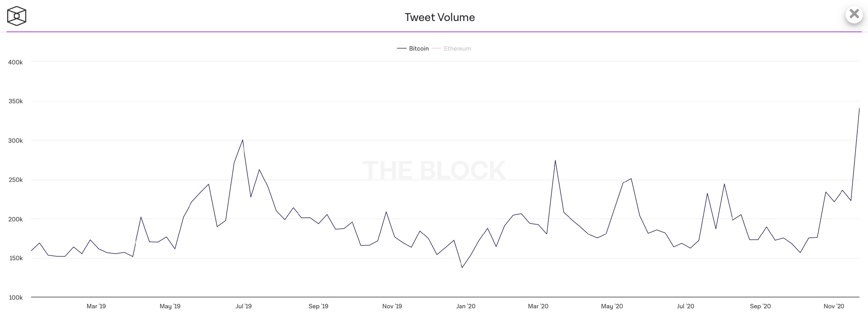Click the Mar '19 x-axis label

tap(96, 306)
